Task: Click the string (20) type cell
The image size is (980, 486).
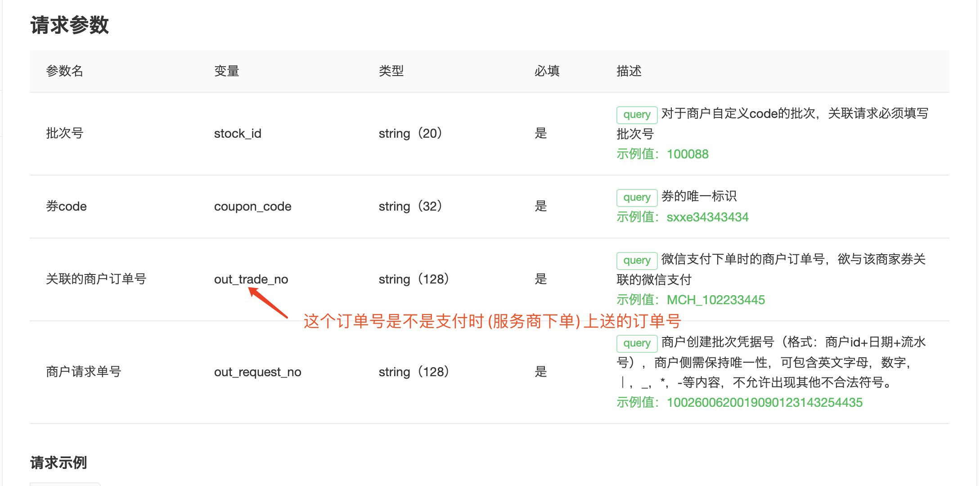Action: [410, 133]
